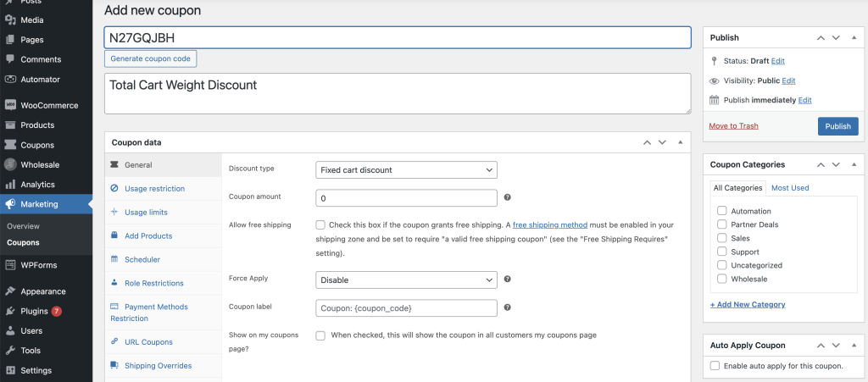
Task: Click the Coupon label input field
Action: pyautogui.click(x=406, y=308)
